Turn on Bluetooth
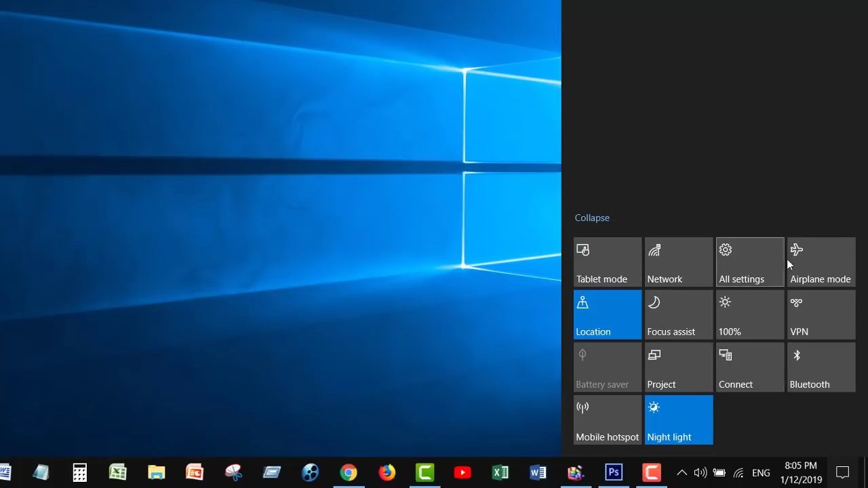Screen dimensions: 868x488 point(821,367)
